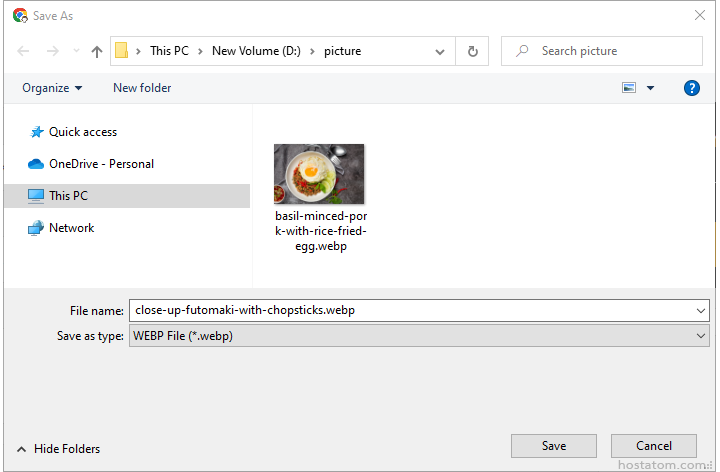Refresh the picture folder listing
Image resolution: width=720 pixels, height=472 pixels.
click(472, 51)
